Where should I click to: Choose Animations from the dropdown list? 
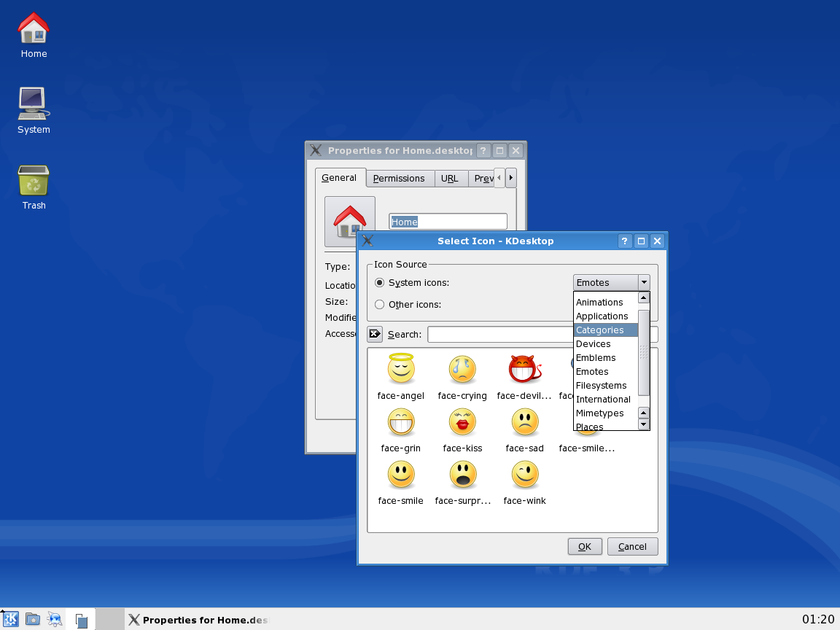coord(606,302)
